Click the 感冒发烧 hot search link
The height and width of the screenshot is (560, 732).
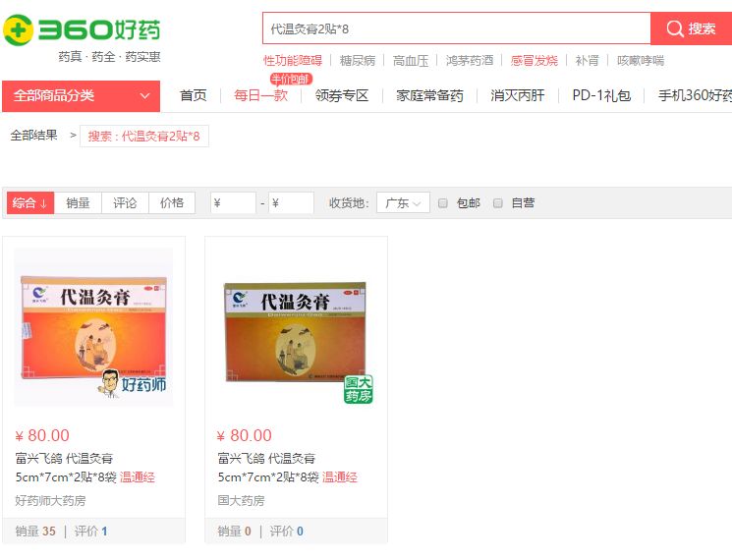tap(534, 61)
